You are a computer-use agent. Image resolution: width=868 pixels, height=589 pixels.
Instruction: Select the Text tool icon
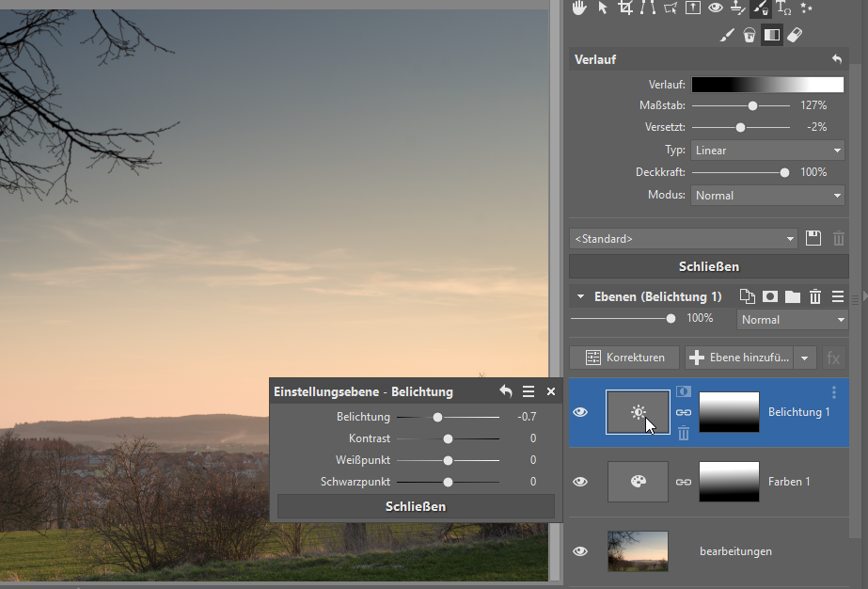coord(783,8)
